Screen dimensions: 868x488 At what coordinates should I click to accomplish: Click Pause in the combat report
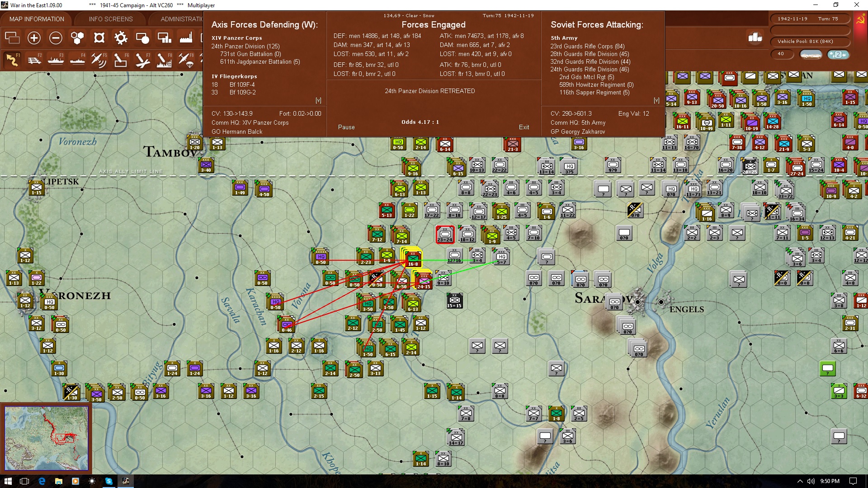(346, 127)
